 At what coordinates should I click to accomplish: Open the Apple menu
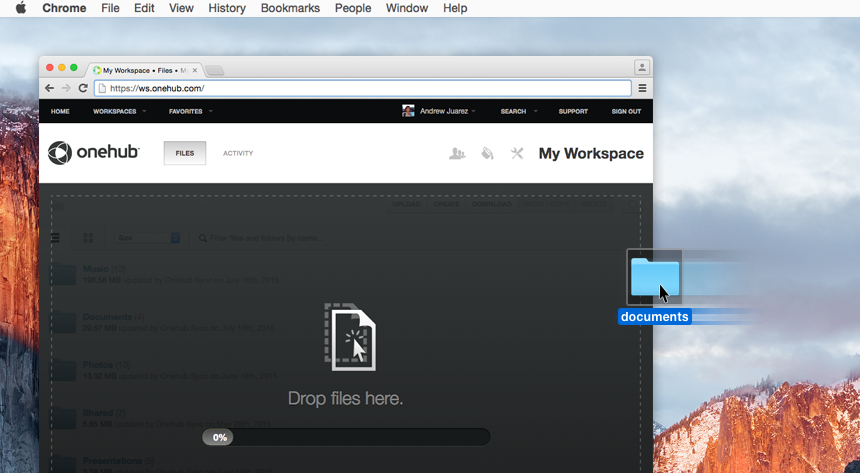coord(21,8)
